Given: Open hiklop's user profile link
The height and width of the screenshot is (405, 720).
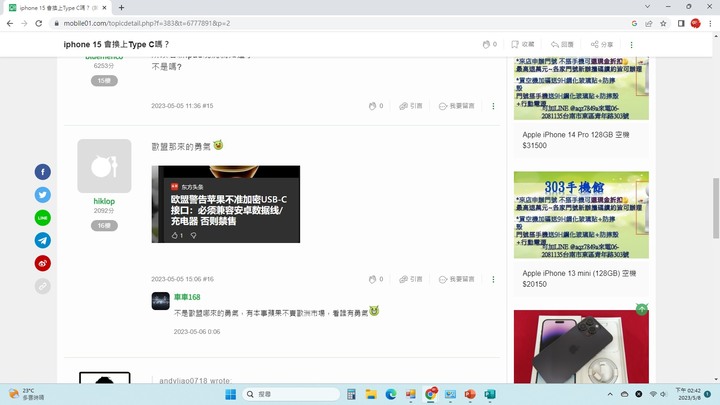Looking at the screenshot, I should pyautogui.click(x=104, y=201).
